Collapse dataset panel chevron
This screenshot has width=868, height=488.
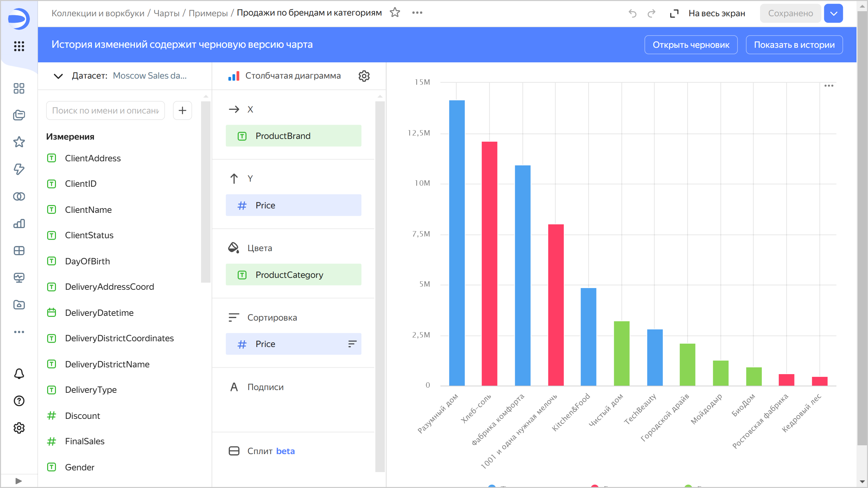[58, 76]
